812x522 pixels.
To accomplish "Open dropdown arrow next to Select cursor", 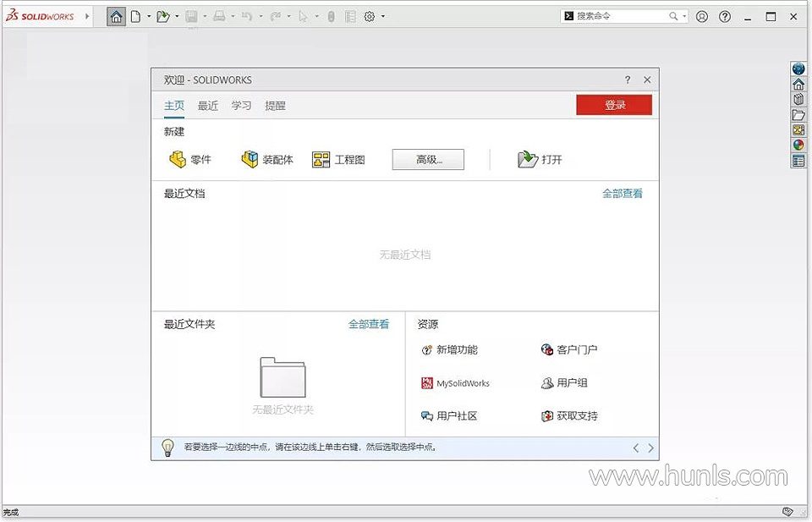I will (x=316, y=17).
